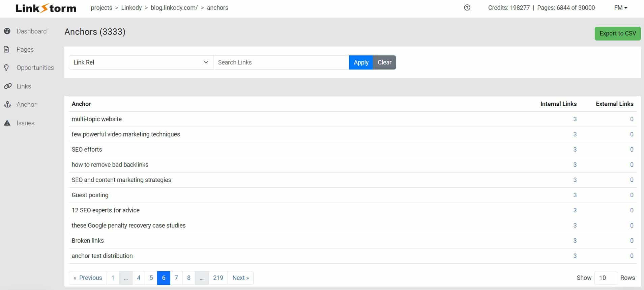Click the LinkStorm logo
Screen dimensions: 644x290
point(46,8)
